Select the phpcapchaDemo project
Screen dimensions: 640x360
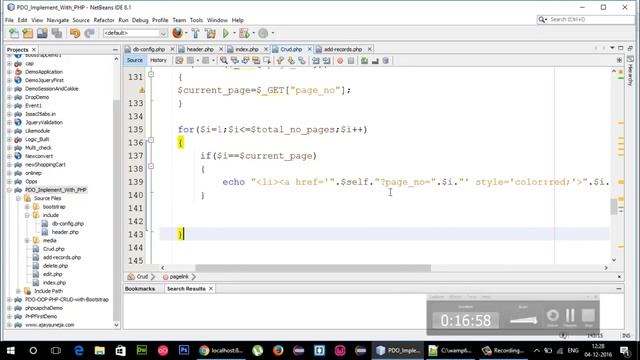coord(44,308)
